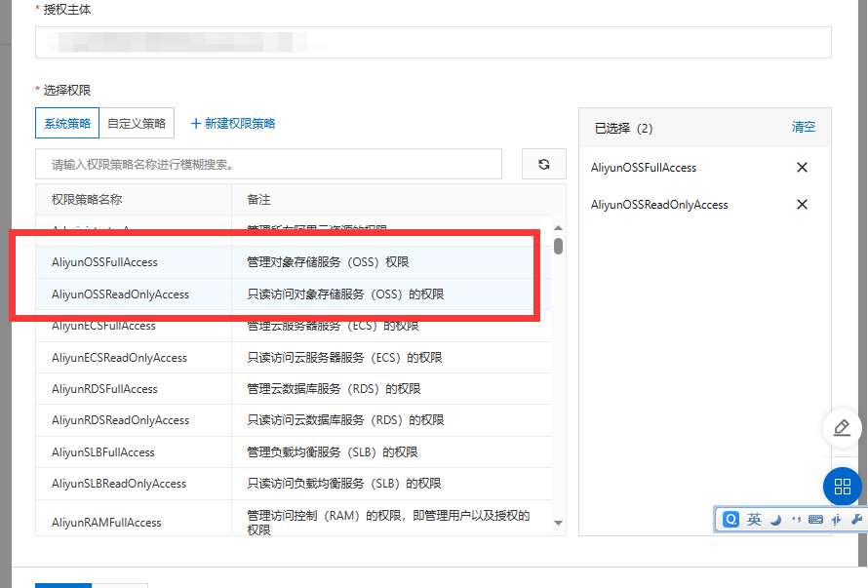The height and width of the screenshot is (588, 868).
Task: Toggle the IME moon half-width icon
Action: click(775, 520)
